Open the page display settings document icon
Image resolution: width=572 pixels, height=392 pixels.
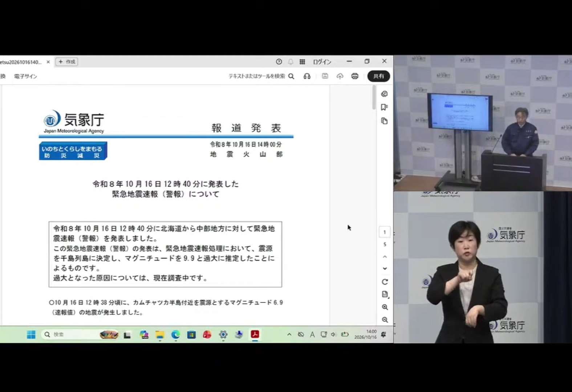385,294
